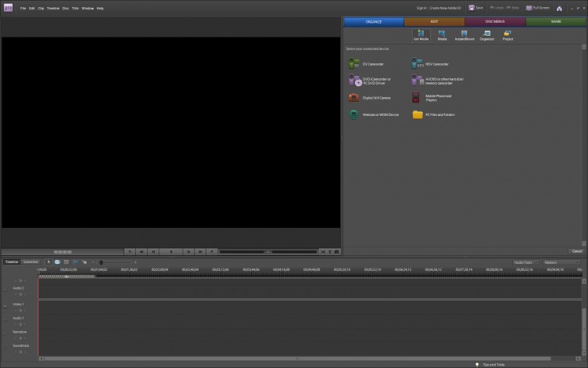The width and height of the screenshot is (588, 368).
Task: Split the clip with the scissors icon
Action: coord(322,252)
